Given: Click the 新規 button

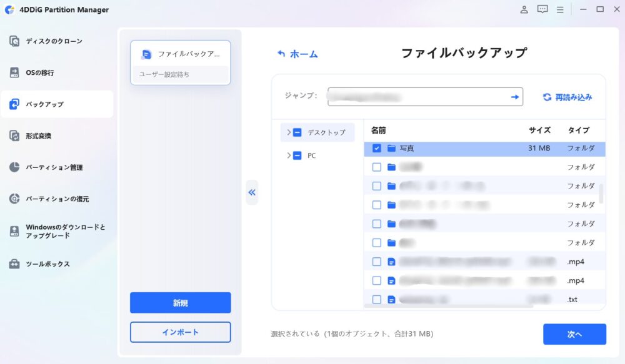Looking at the screenshot, I should (x=180, y=303).
